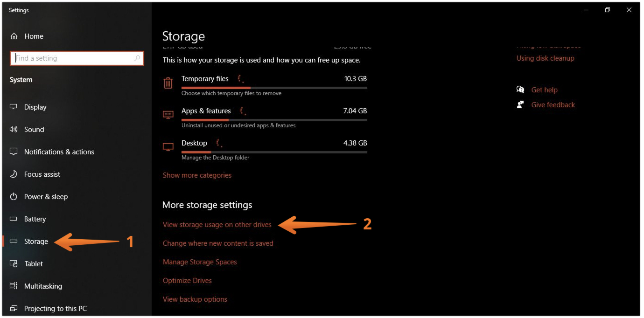Image resolution: width=644 pixels, height=318 pixels.
Task: Click the Desktop monitor icon
Action: (x=168, y=146)
